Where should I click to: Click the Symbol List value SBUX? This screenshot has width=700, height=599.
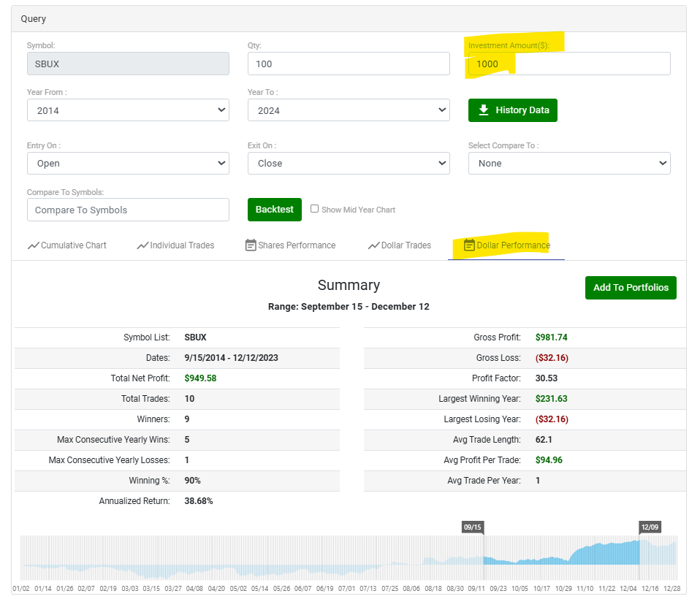click(x=196, y=337)
